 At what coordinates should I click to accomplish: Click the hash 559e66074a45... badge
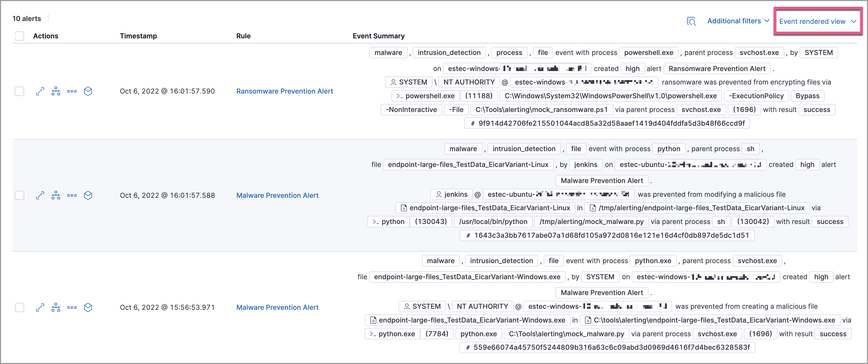607,347
